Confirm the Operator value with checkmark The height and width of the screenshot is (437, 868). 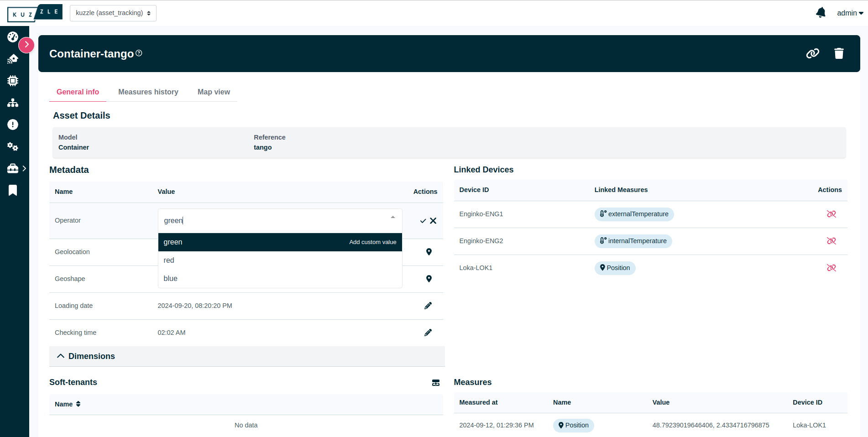pos(423,221)
